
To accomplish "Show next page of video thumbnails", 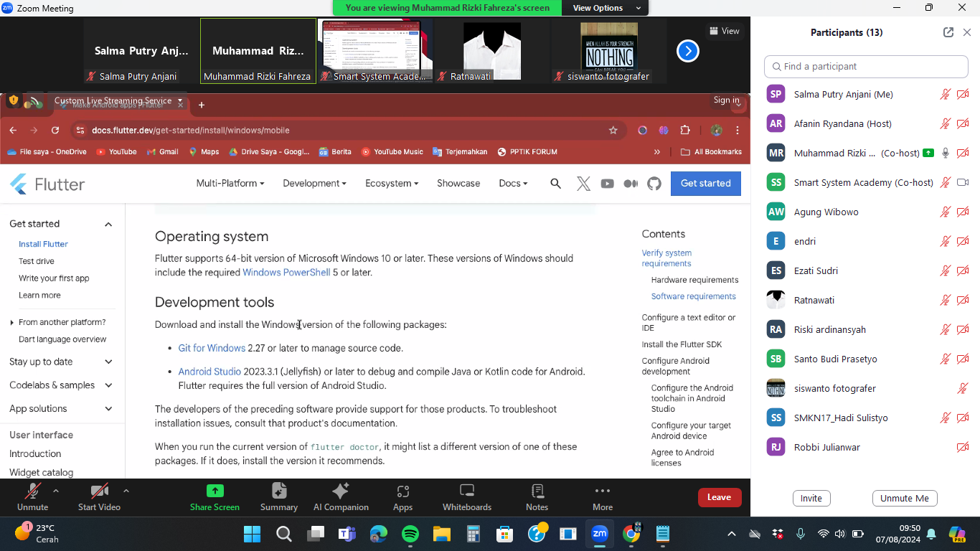I will point(688,51).
